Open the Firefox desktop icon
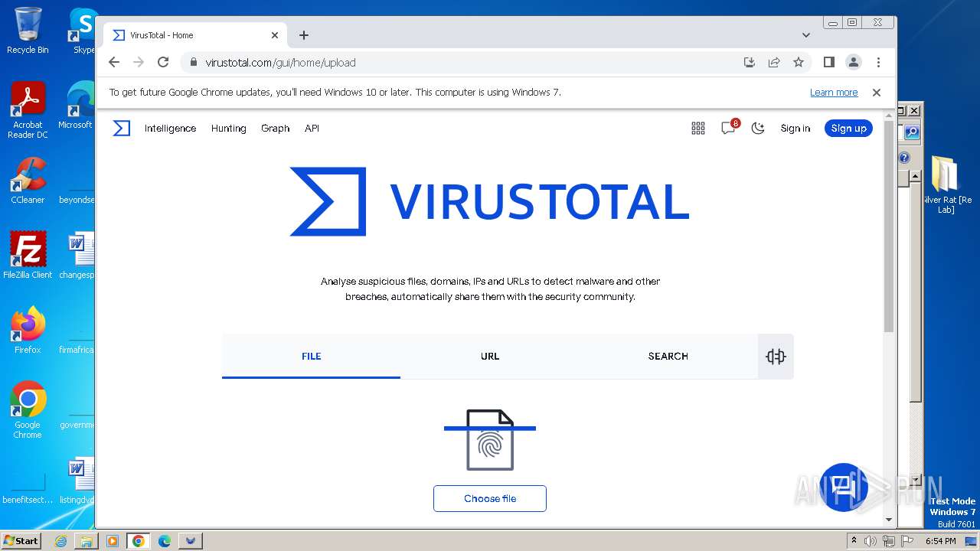This screenshot has width=980, height=551. click(x=28, y=331)
